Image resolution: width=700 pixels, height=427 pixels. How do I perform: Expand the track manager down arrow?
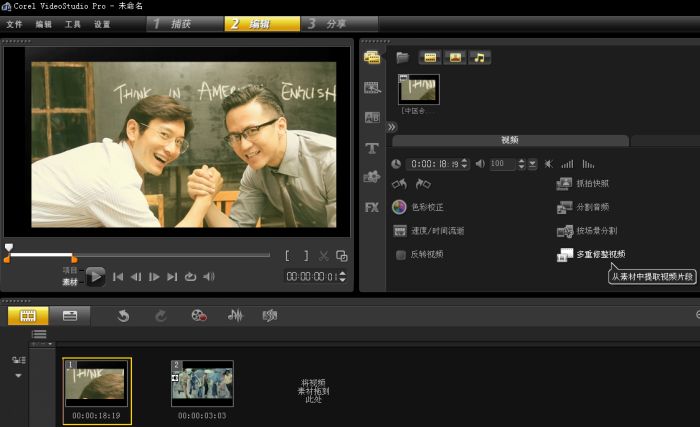pyautogui.click(x=18, y=376)
